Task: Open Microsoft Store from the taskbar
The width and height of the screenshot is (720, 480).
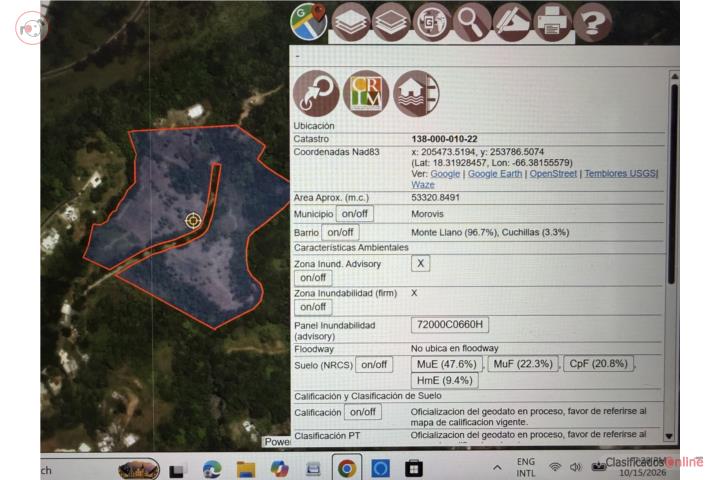Action: coord(414,469)
